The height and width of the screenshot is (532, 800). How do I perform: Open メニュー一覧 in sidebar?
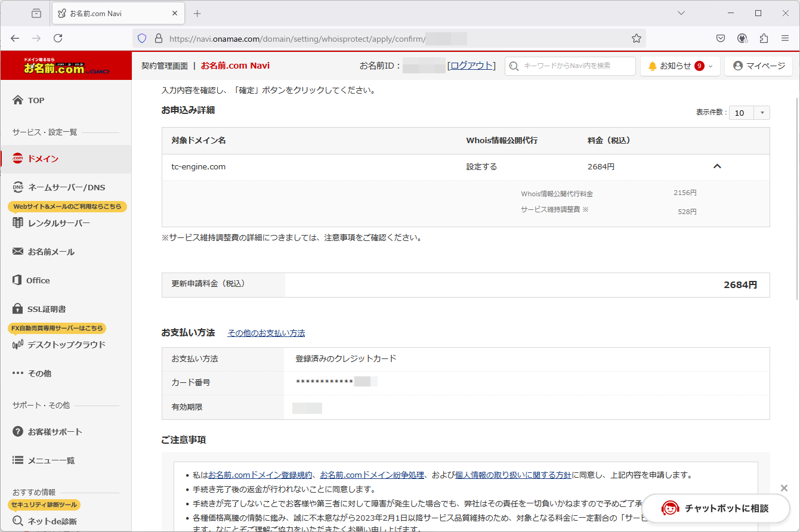(x=51, y=460)
